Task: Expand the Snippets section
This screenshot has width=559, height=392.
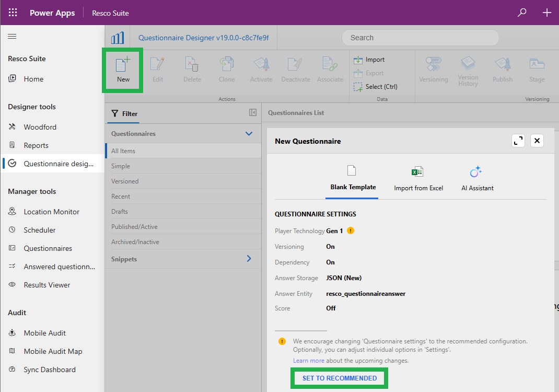Action: click(x=249, y=259)
